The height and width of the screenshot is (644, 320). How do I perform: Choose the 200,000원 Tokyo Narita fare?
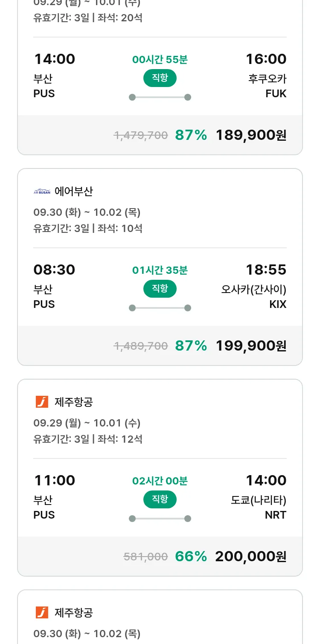(x=251, y=557)
